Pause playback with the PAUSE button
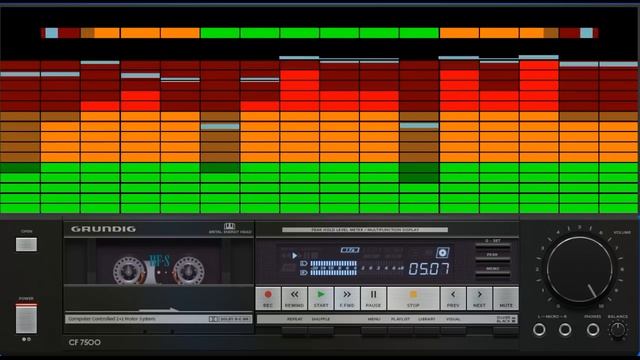 click(x=373, y=298)
